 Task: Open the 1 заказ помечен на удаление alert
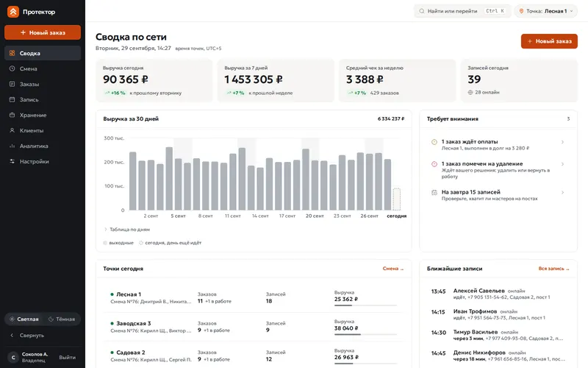point(498,170)
